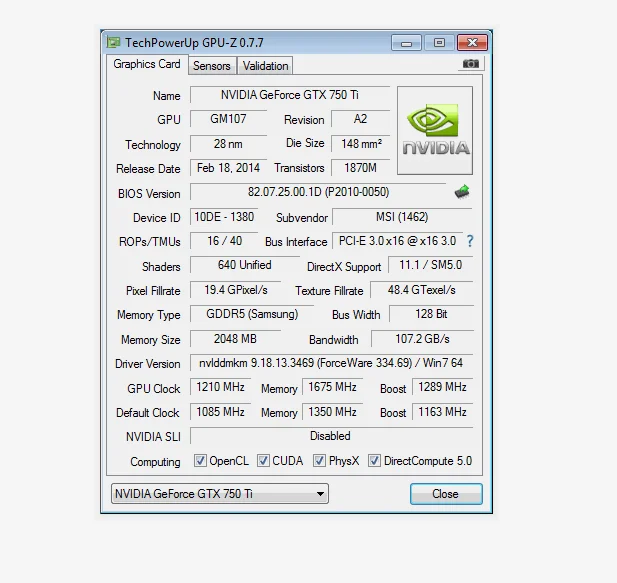Toggle the DirectCompute 5.0 checkbox

[374, 461]
